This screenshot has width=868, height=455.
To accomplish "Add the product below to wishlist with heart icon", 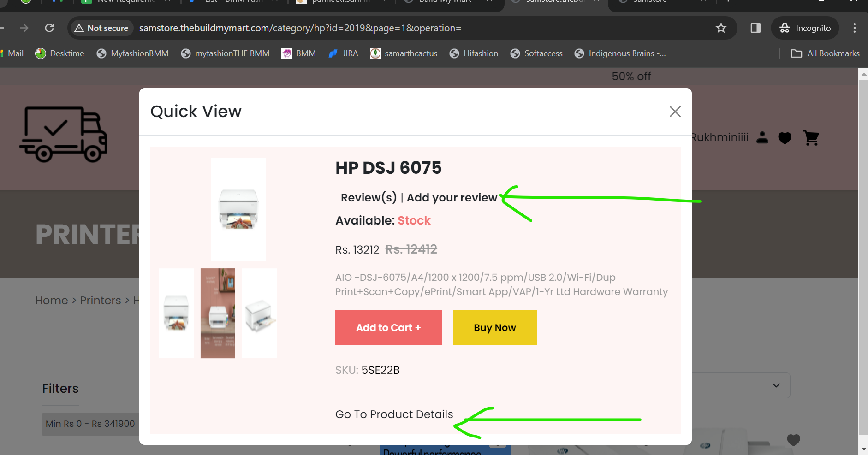I will [793, 440].
